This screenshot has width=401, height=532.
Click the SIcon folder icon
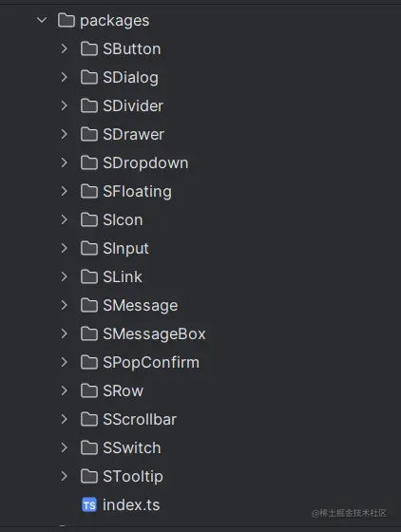tap(89, 219)
